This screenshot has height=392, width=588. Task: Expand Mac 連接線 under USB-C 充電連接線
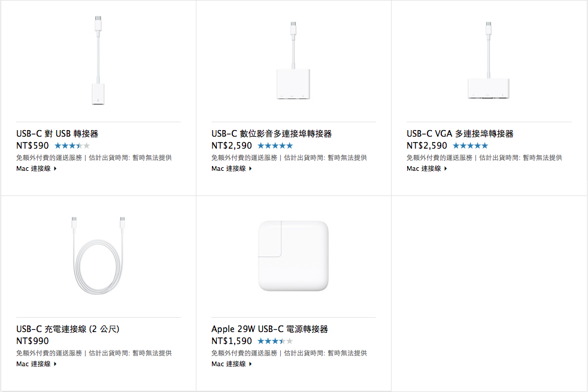pos(36,364)
